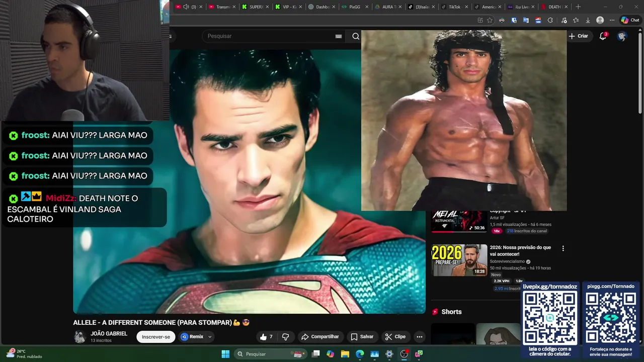Open the browser favorites list icon

[576, 20]
